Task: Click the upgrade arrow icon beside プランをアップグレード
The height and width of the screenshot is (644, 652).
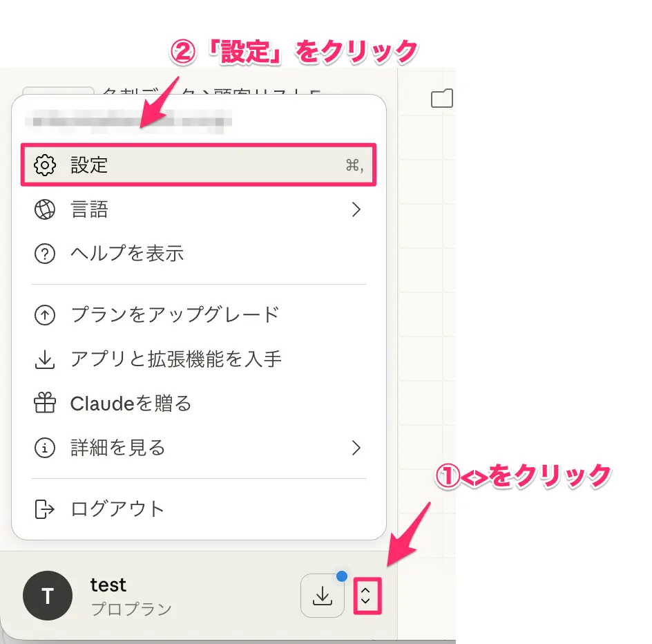Action: pos(44,314)
